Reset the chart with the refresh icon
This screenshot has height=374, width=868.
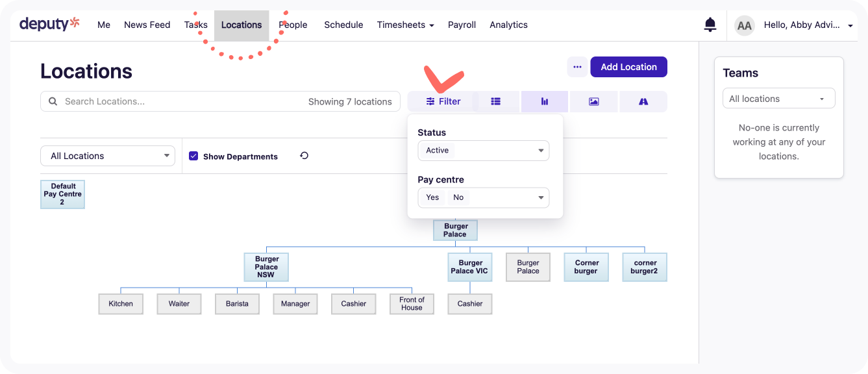click(x=304, y=156)
